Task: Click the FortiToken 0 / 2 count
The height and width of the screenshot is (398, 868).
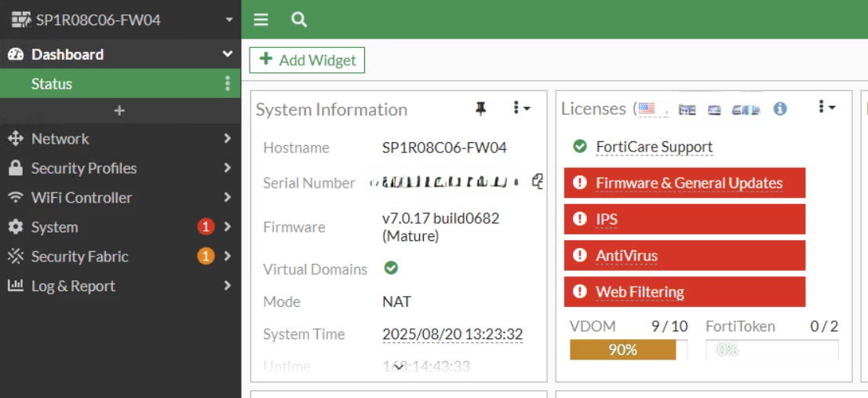Action: [x=824, y=326]
